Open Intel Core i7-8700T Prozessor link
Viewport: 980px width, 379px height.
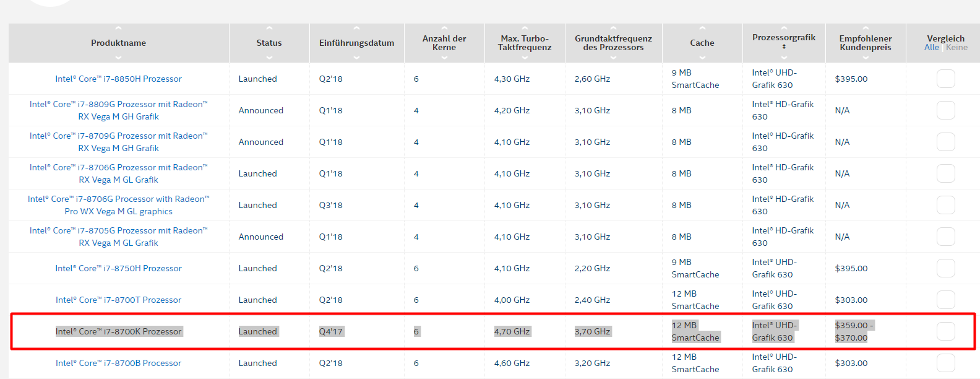118,300
